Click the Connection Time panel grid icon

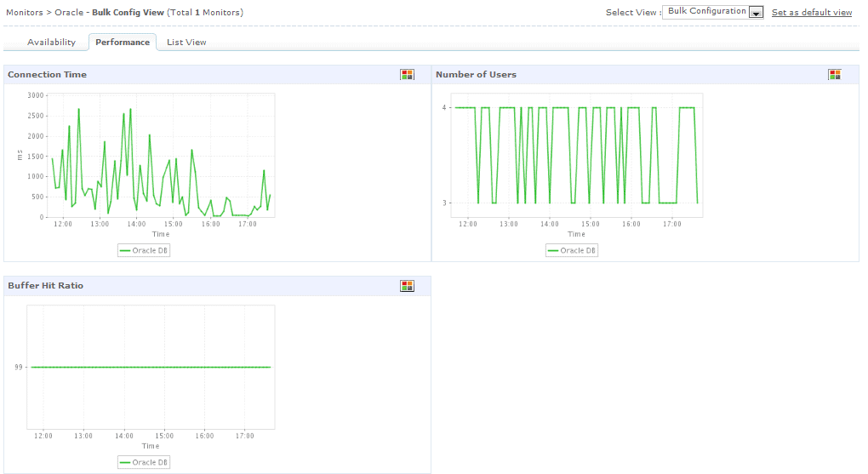point(407,75)
